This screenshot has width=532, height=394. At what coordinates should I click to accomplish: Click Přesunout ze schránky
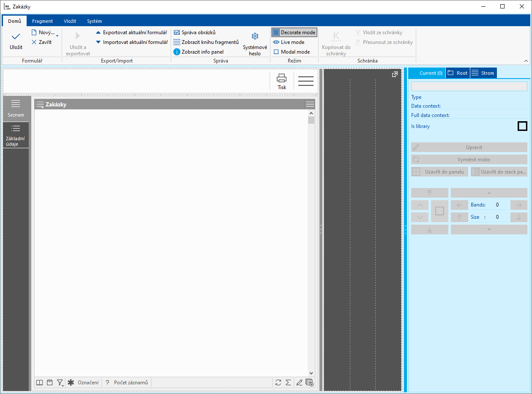pyautogui.click(x=384, y=42)
